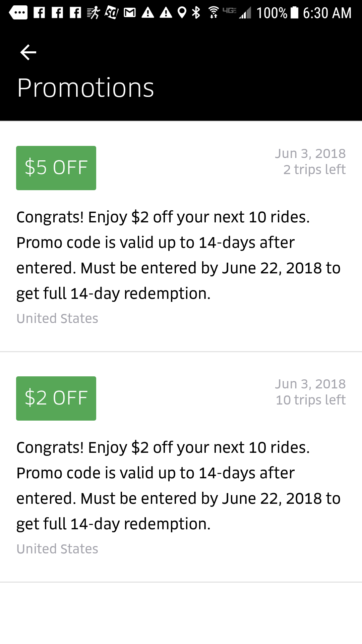362x644 pixels.
Task: Tap the first warning triangle notification icon
Action: click(x=147, y=13)
